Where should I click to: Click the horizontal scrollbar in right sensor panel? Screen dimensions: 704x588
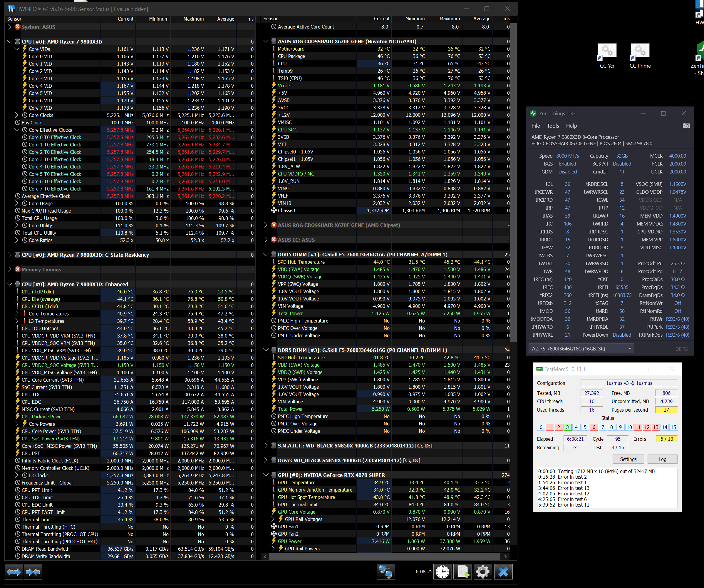click(385, 557)
